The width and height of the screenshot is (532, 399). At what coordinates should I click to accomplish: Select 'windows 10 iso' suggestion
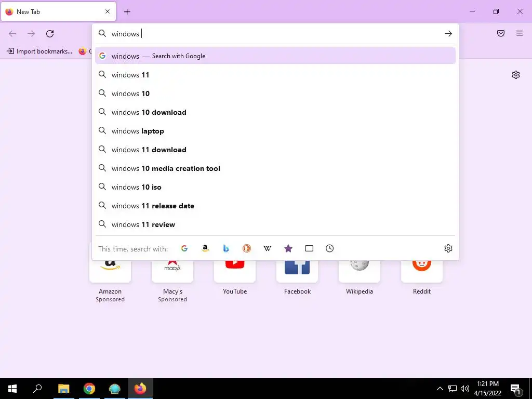tap(275, 187)
